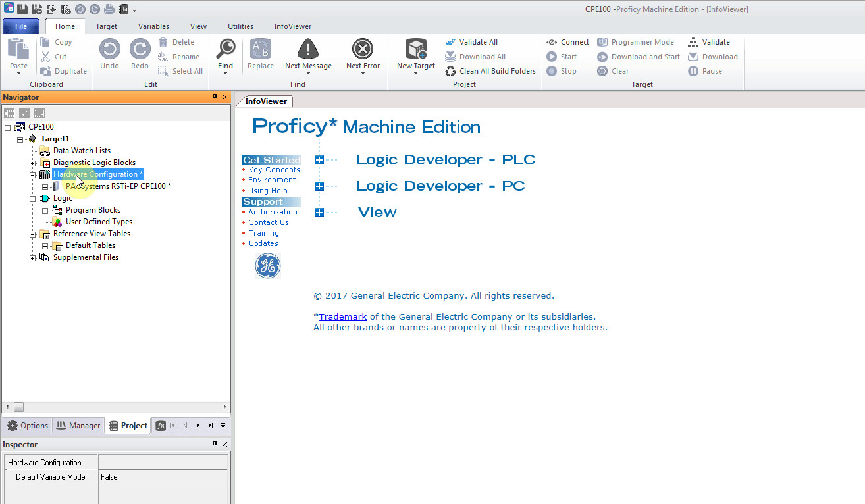Click the Duplicate icon in the ribbon

click(x=45, y=71)
